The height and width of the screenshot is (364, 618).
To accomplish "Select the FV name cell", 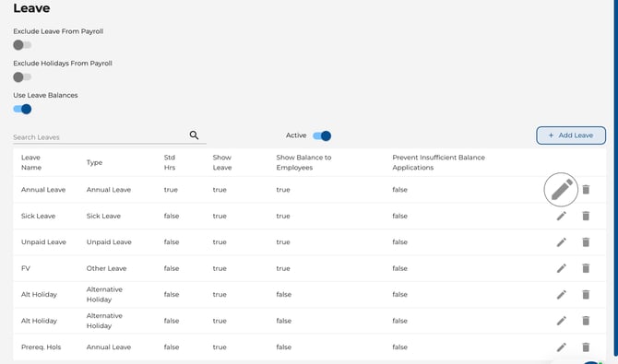I will click(26, 268).
